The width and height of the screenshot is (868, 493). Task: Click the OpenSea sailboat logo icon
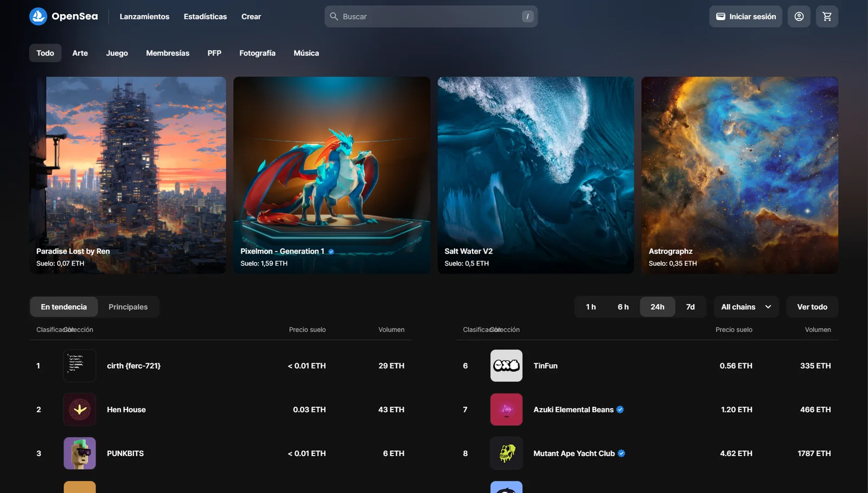click(x=38, y=16)
